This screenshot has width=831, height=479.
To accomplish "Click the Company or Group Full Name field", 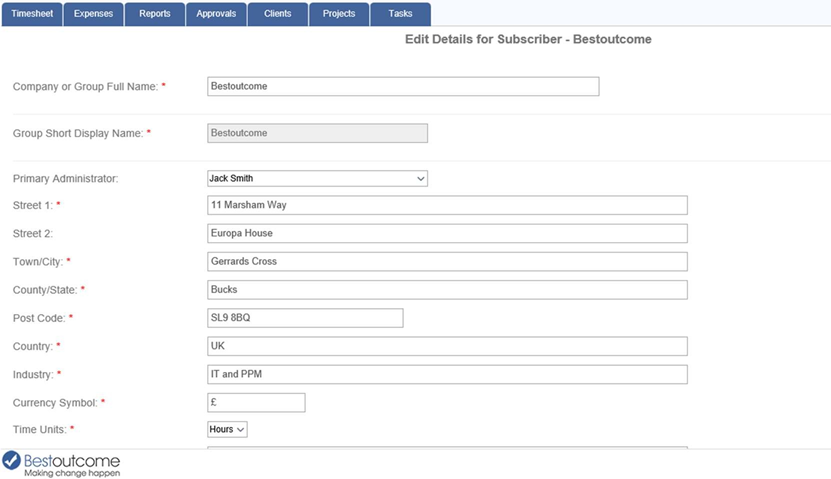I will click(x=403, y=86).
